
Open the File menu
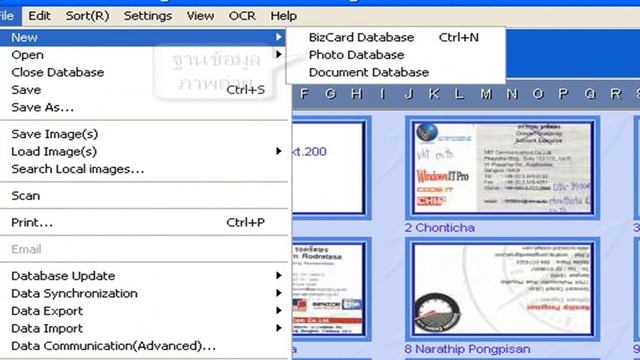pos(8,16)
